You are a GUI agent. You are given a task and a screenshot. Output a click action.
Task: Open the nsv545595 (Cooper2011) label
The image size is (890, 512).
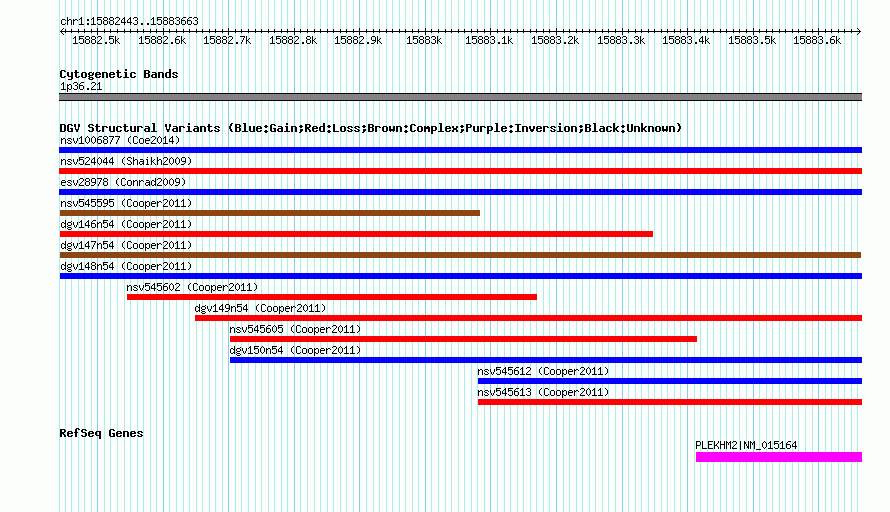126,203
